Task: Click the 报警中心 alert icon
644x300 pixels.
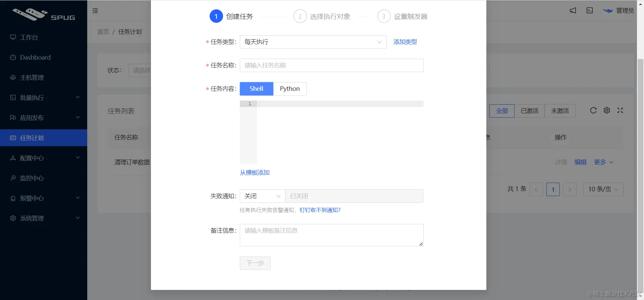Action: pyautogui.click(x=13, y=198)
